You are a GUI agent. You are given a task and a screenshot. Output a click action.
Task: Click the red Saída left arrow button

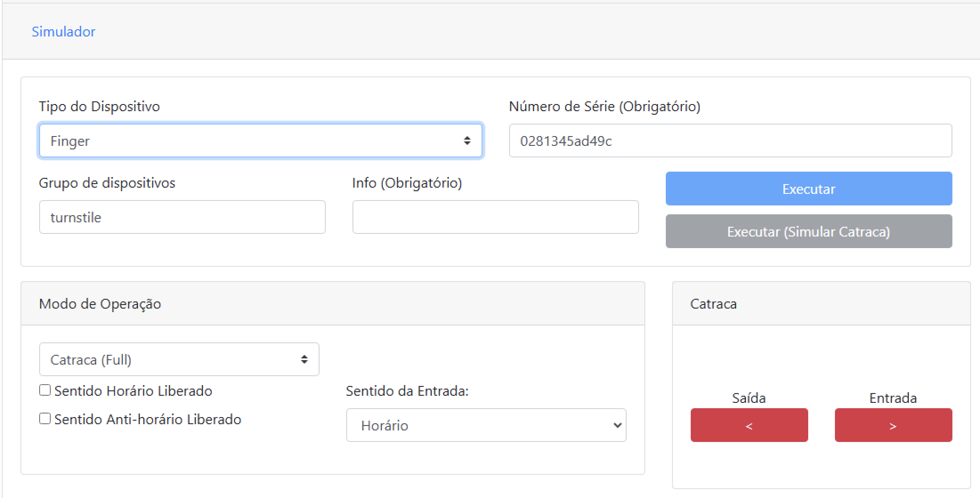(x=749, y=426)
